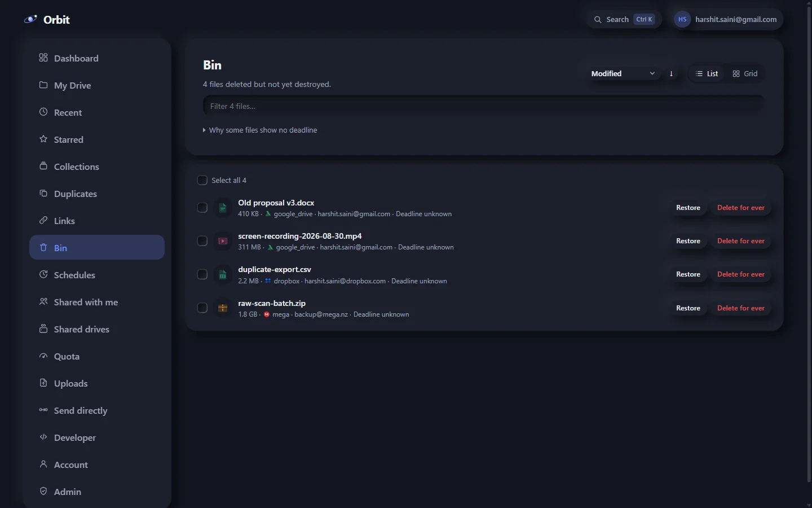Check the box for Old proposal v3.docx
The image size is (812, 508).
coord(202,208)
